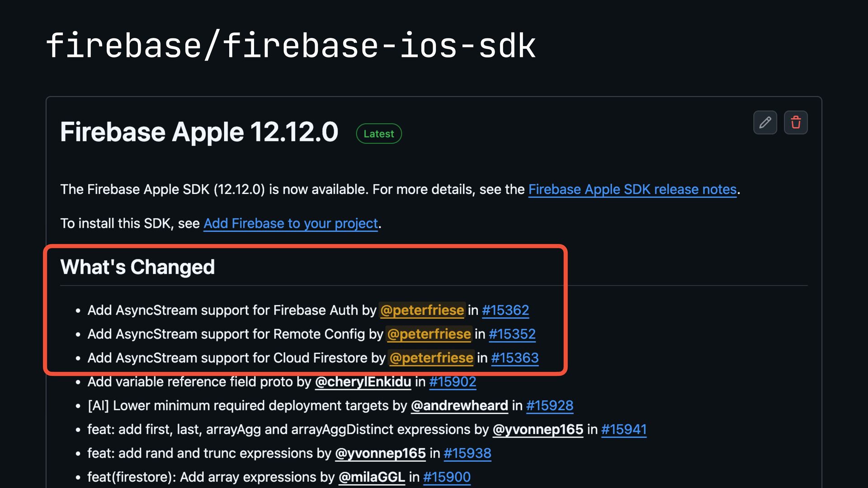Visit @andrewheard profile mention
The image size is (868, 488).
point(459,406)
